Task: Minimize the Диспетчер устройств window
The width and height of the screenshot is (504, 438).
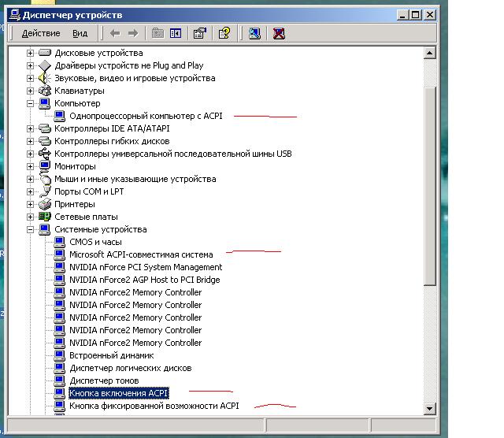Action: point(402,15)
